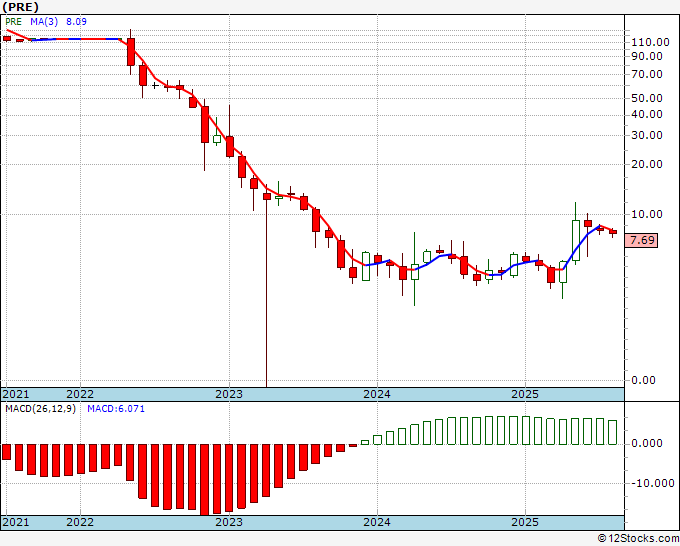Image resolution: width=680 pixels, height=546 pixels.
Task: Click 2025 on the MACD panel timeline
Action: (x=525, y=522)
